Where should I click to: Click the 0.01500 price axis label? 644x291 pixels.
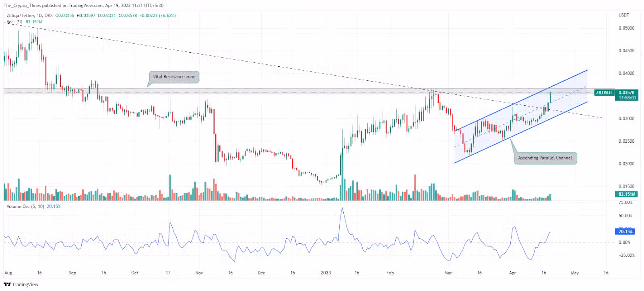[x=626, y=186]
